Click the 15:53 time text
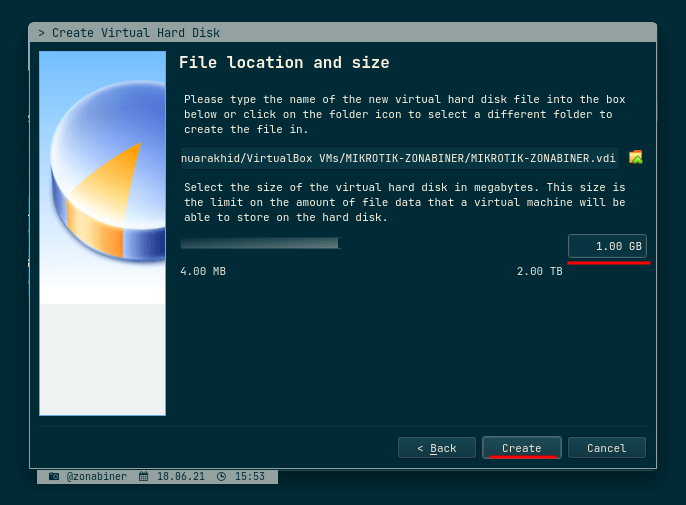 click(250, 476)
